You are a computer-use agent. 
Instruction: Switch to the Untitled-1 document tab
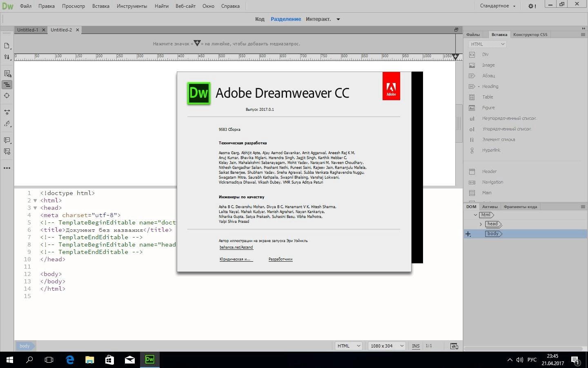point(28,30)
